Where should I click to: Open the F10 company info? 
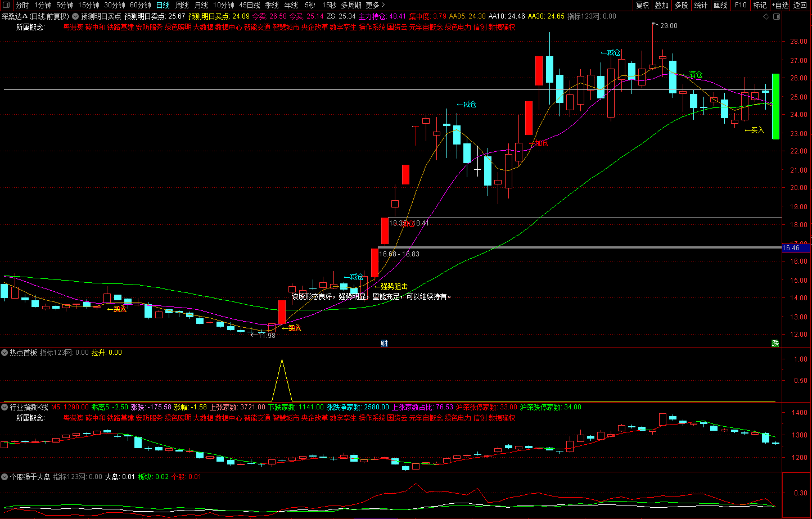pyautogui.click(x=741, y=5)
